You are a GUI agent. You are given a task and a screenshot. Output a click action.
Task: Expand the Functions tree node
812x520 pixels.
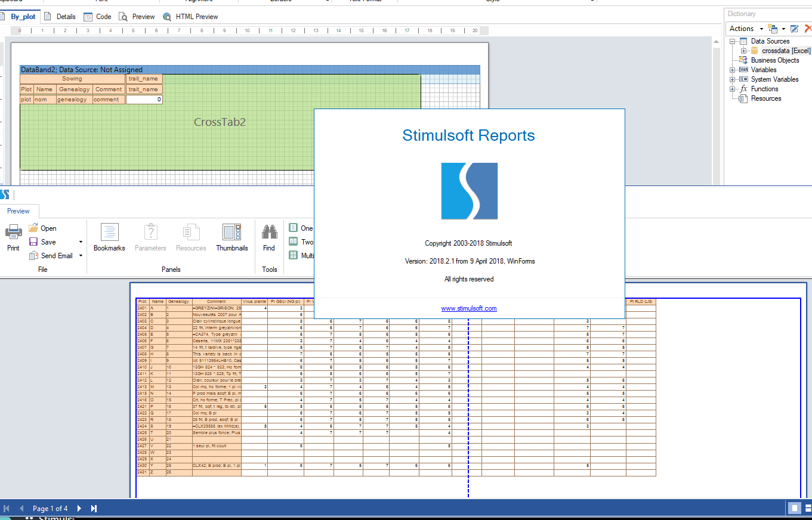pyautogui.click(x=733, y=89)
